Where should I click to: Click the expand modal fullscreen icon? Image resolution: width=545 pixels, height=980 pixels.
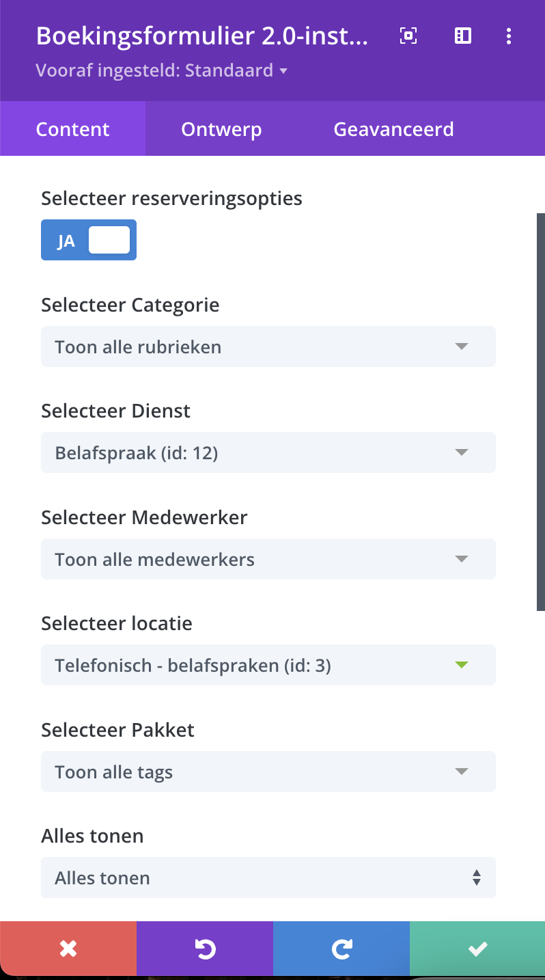408,36
